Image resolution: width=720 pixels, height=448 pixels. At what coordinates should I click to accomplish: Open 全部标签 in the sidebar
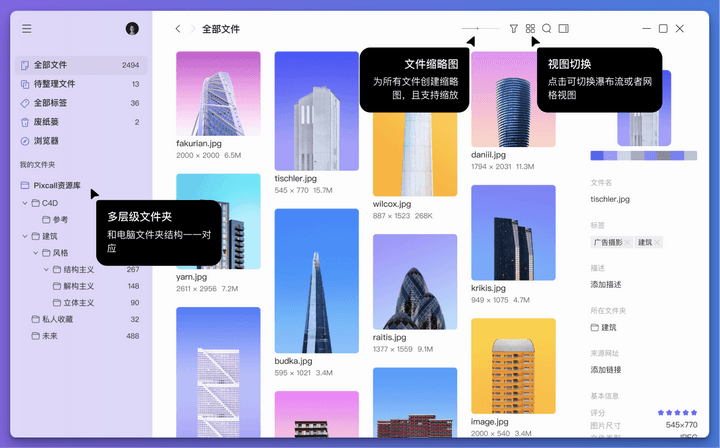click(x=81, y=103)
